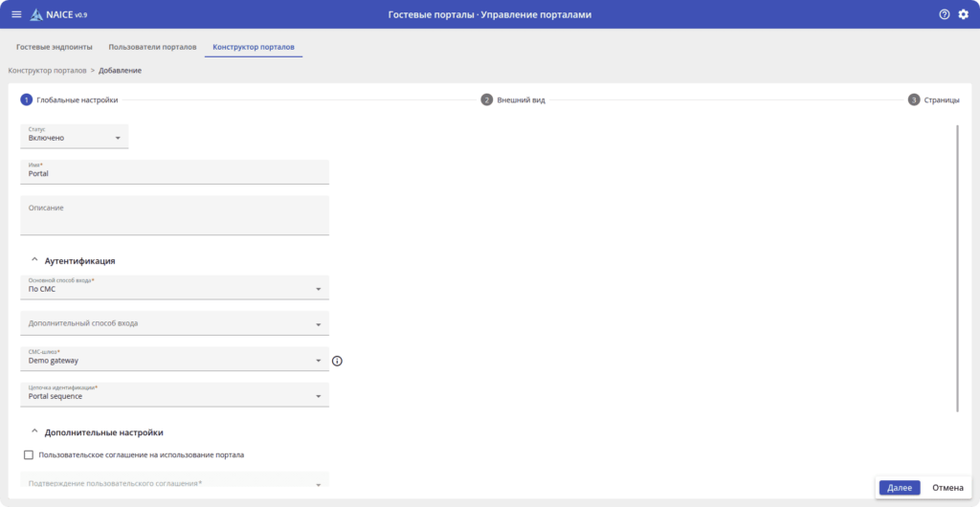Expand Дополнительный способ входа dropdown
980x507 pixels.
pos(174,323)
